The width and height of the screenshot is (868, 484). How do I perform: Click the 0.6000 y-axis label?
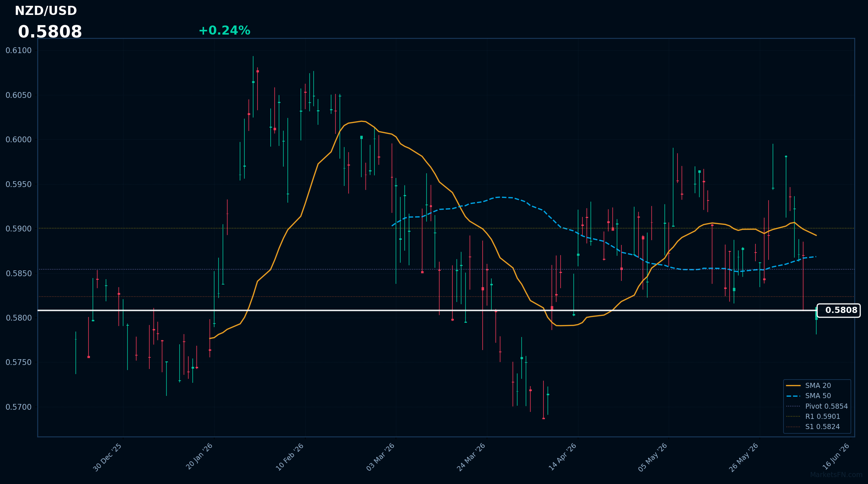point(19,140)
